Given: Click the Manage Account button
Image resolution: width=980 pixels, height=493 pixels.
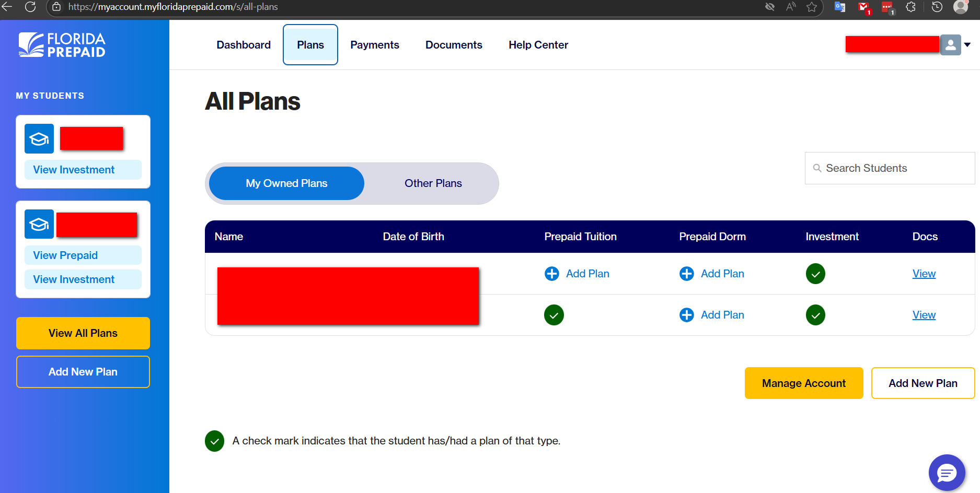Looking at the screenshot, I should click(x=804, y=383).
